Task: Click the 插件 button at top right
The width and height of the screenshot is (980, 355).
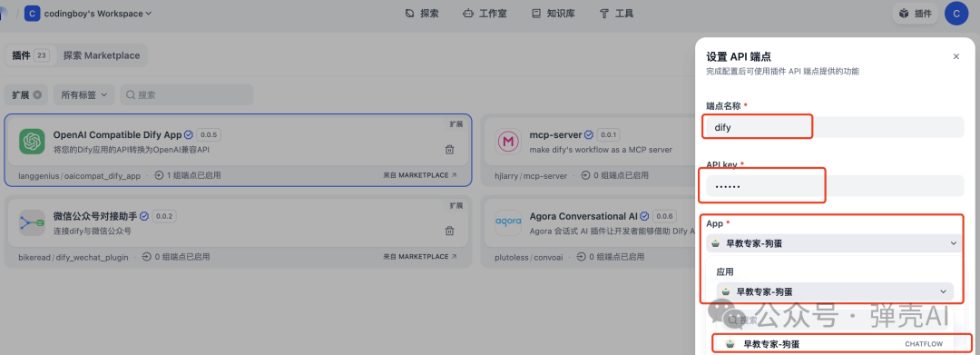Action: pos(915,13)
